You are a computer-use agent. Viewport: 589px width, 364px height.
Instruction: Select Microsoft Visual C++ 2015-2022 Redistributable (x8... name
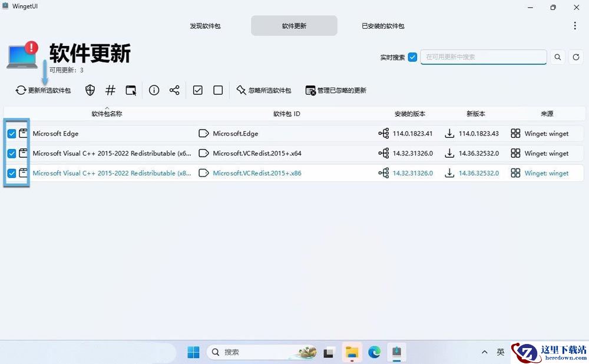click(112, 173)
